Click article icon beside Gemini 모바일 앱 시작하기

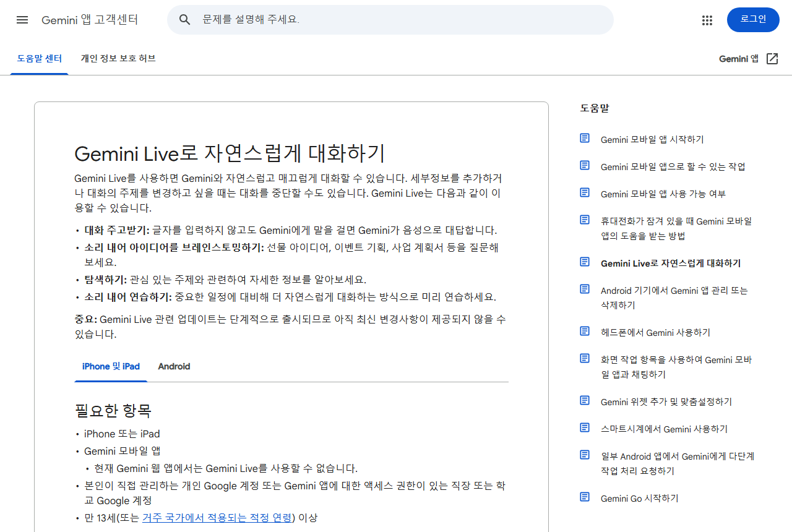point(585,138)
